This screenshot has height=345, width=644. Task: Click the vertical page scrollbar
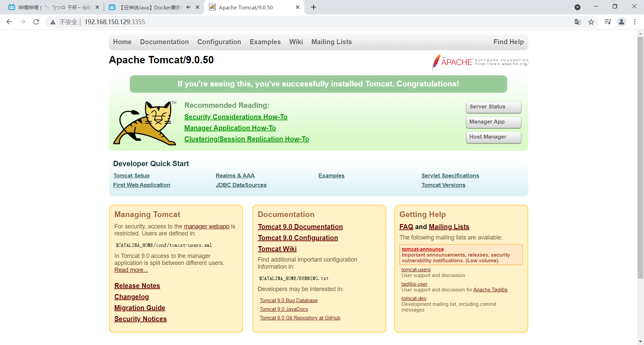point(640,157)
